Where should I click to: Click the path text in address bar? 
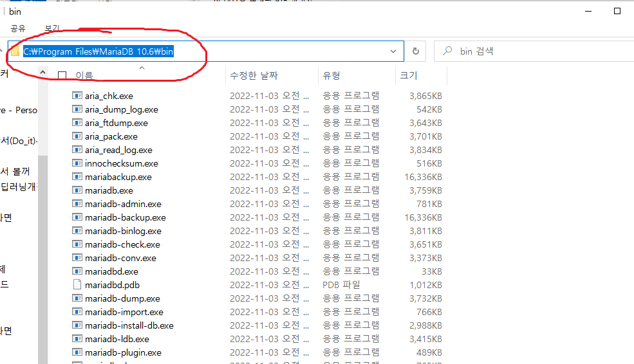[98, 51]
